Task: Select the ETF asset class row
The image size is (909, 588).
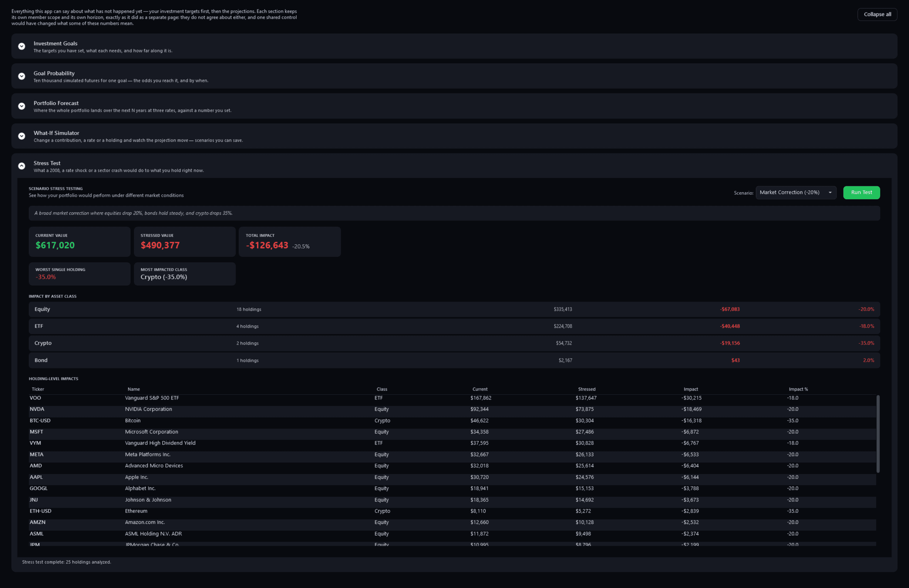Action: point(454,326)
